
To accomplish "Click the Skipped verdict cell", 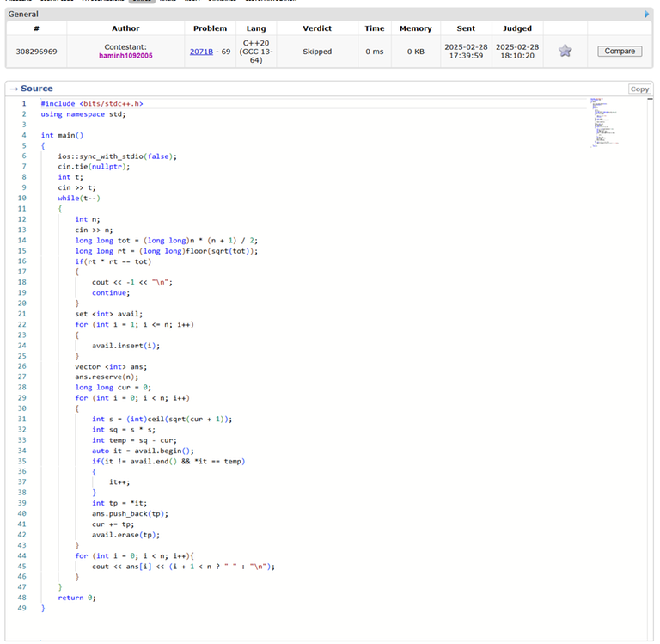I will tap(317, 52).
